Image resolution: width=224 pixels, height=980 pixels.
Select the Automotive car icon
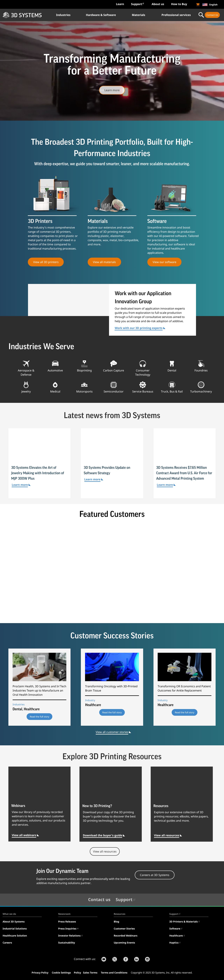55,363
